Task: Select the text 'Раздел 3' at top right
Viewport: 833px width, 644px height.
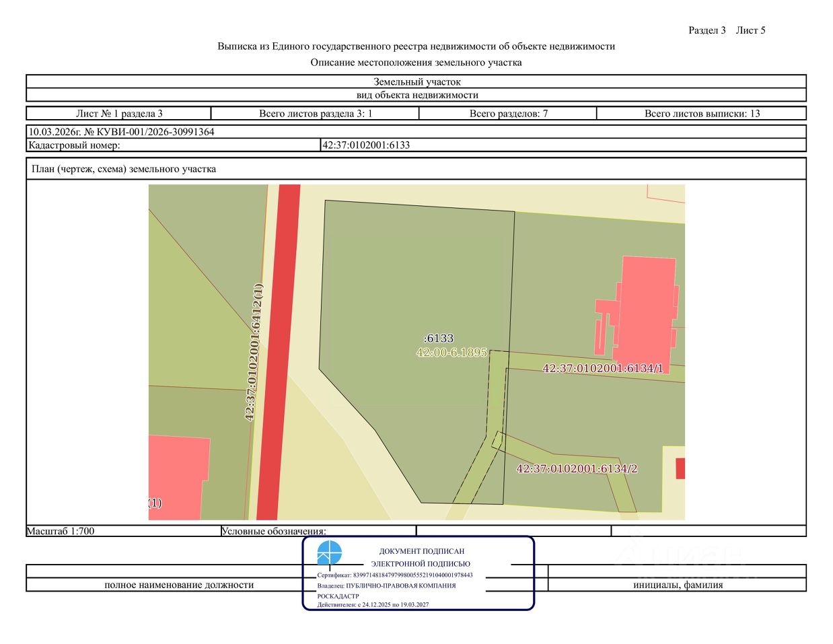Action: pyautogui.click(x=707, y=30)
